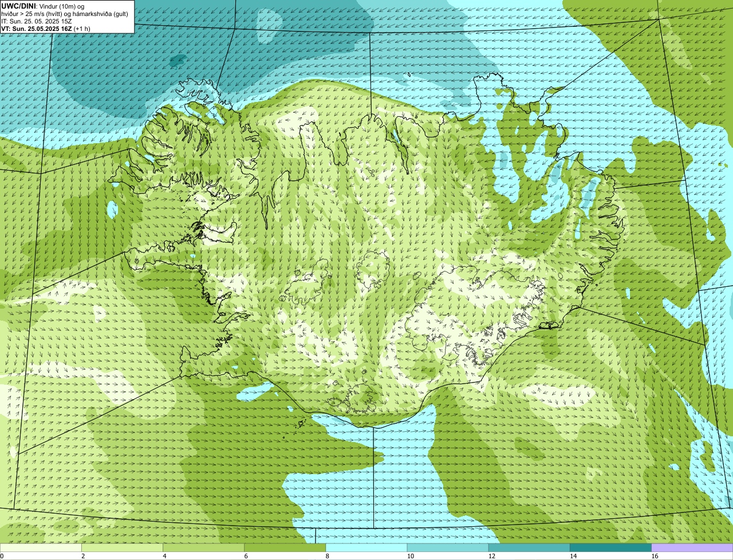Select the 4–6 m/s green legend swatch
This screenshot has width=733, height=560.
click(x=203, y=548)
